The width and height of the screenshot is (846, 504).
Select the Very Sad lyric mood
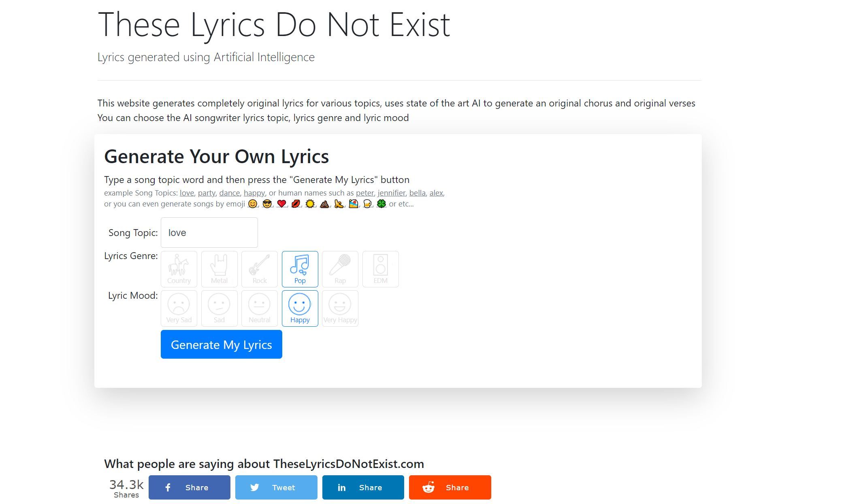point(179,308)
